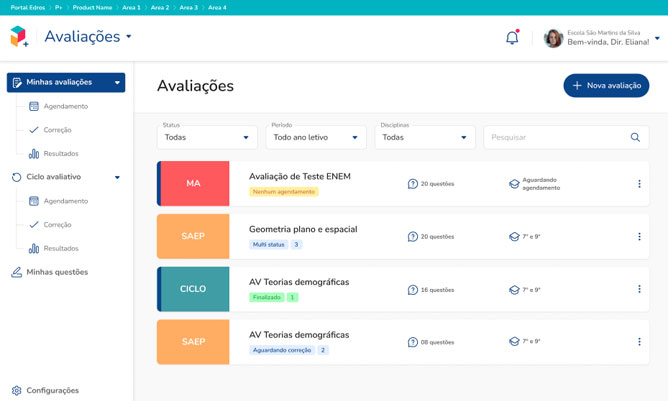Click the orange SAEP tile of Geometria row

193,236
